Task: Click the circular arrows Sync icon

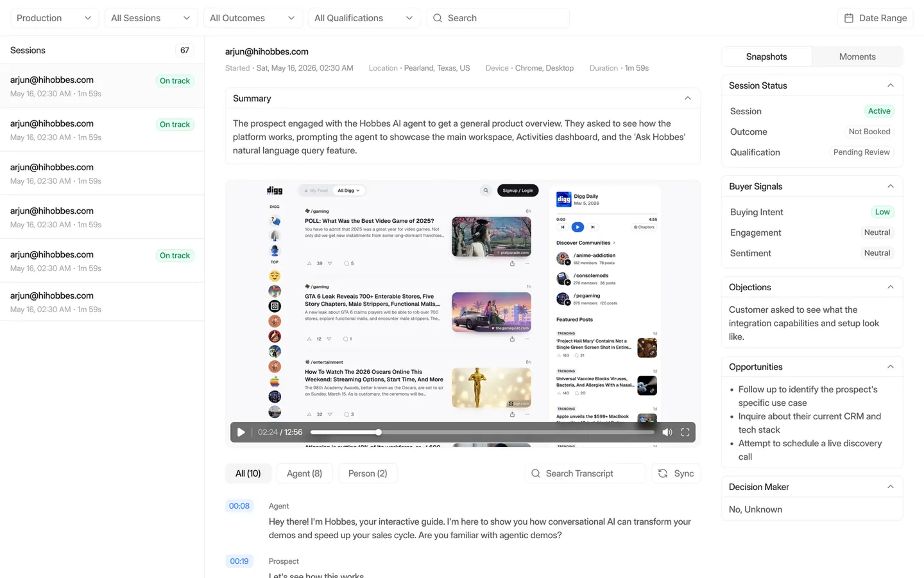Action: point(663,473)
